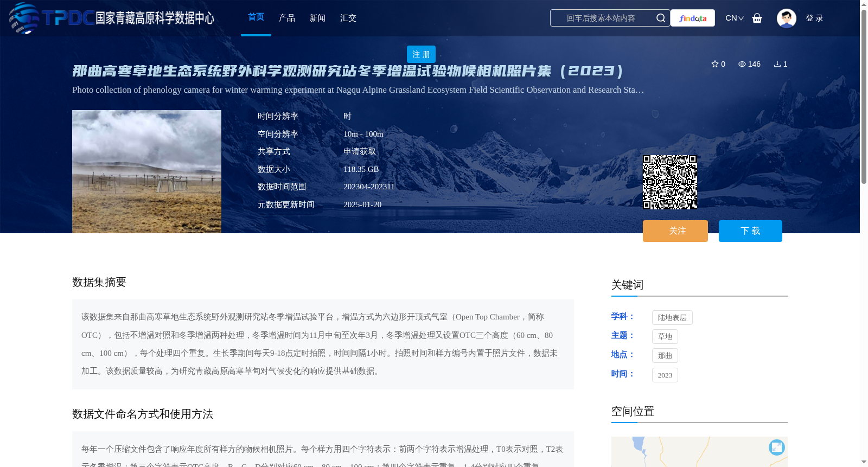This screenshot has height=467, width=868.
Task: Click the 10m - 100m spatial resolution value
Action: 363,134
